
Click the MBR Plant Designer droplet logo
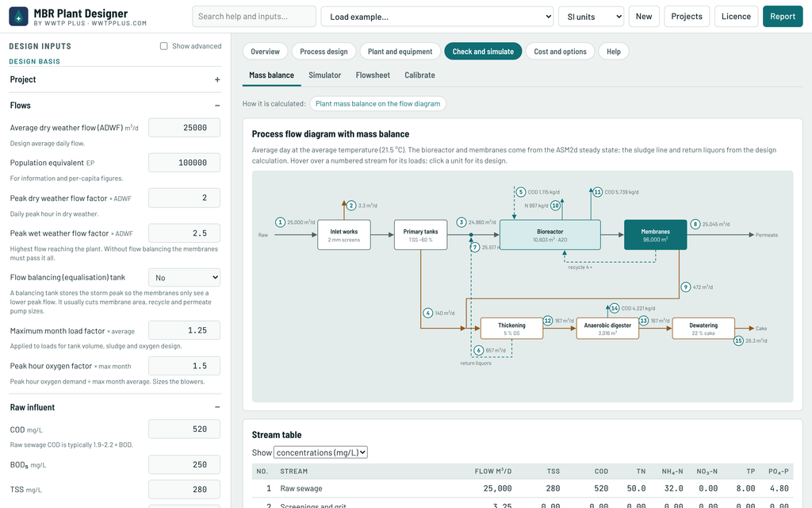click(19, 17)
